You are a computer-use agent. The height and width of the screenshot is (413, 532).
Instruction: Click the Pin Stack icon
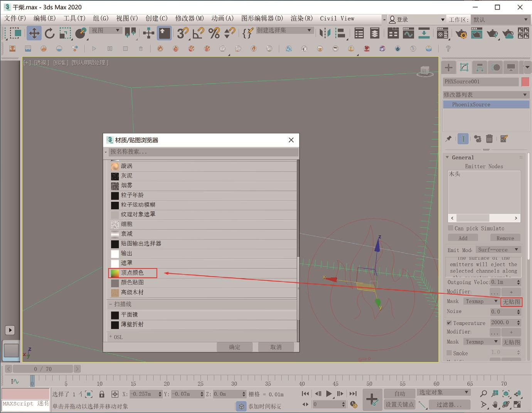point(448,139)
